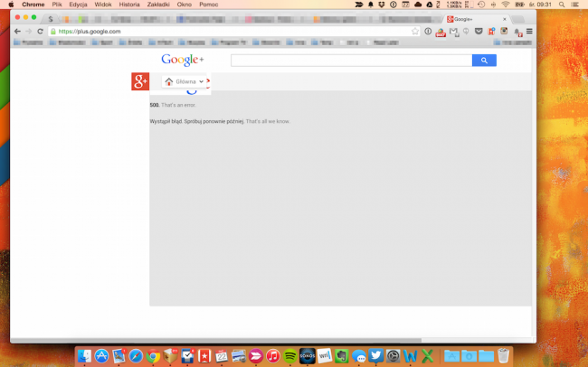Image resolution: width=588 pixels, height=367 pixels.
Task: Reload the page
Action: point(40,32)
